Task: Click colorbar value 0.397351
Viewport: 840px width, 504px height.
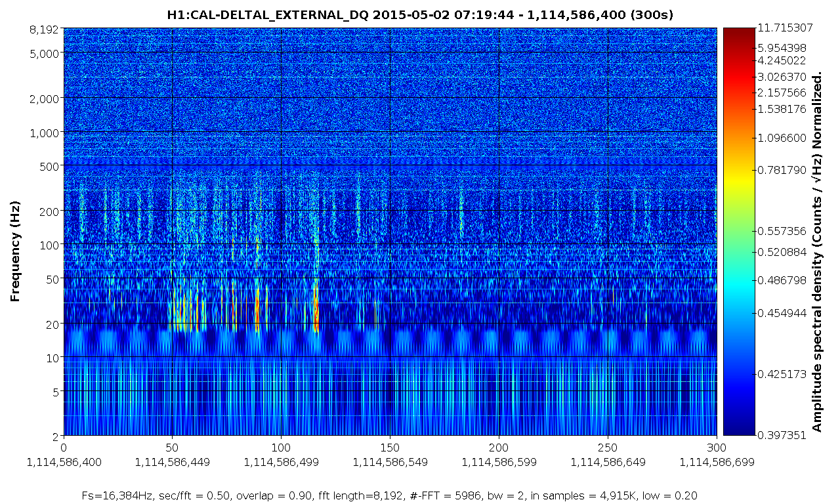Action: pyautogui.click(x=782, y=434)
